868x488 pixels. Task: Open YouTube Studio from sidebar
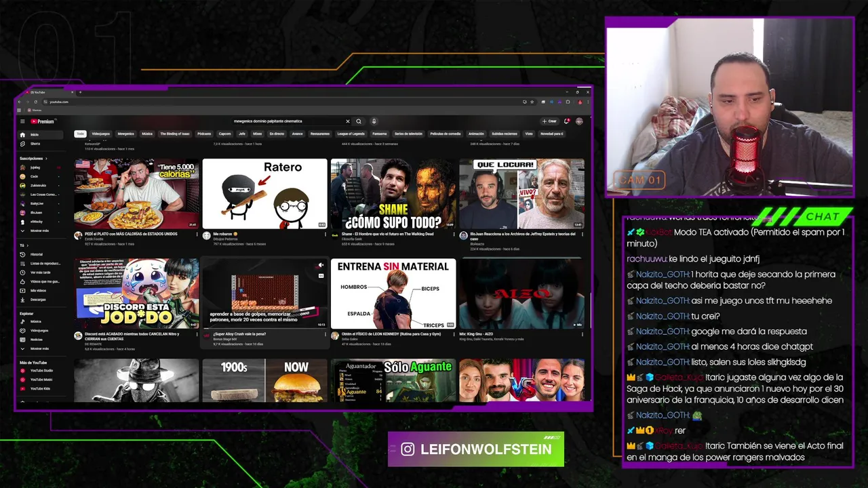point(41,371)
